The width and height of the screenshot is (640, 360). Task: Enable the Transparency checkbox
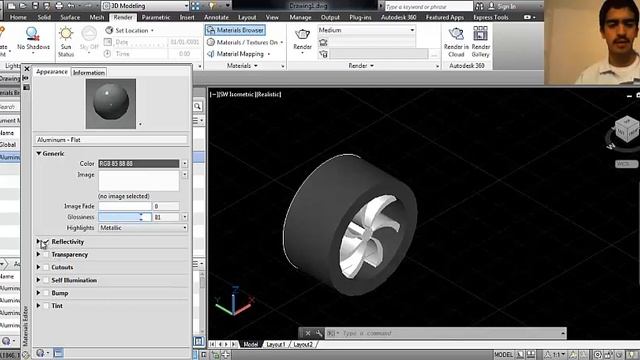pos(46,254)
